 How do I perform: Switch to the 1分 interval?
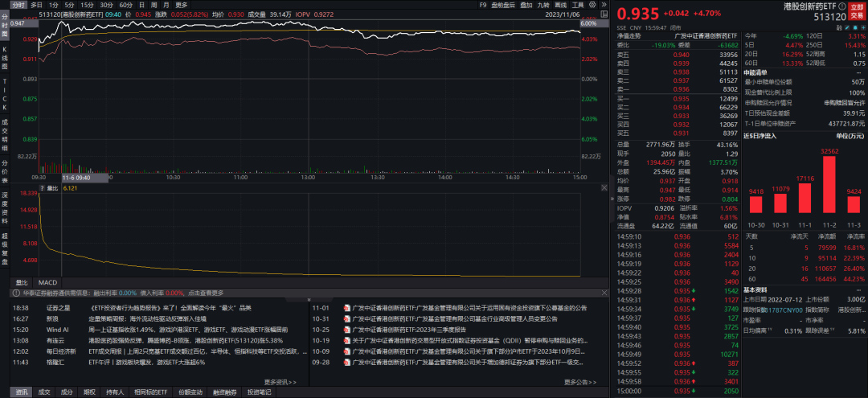pos(54,5)
